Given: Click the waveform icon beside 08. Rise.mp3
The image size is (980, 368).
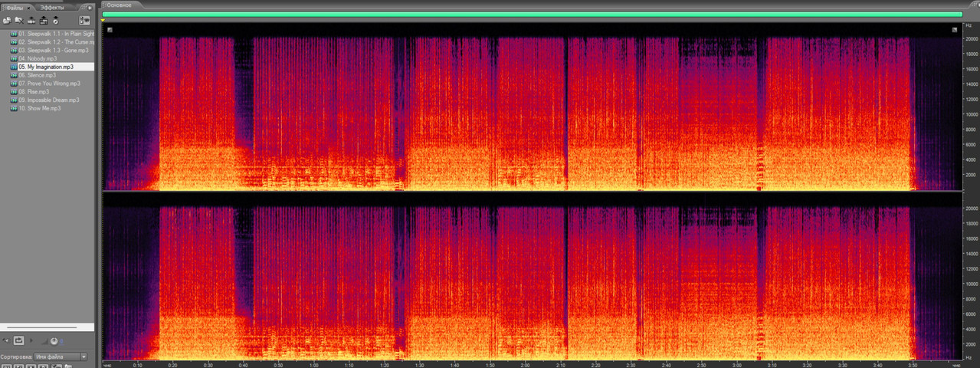Looking at the screenshot, I should point(14,91).
